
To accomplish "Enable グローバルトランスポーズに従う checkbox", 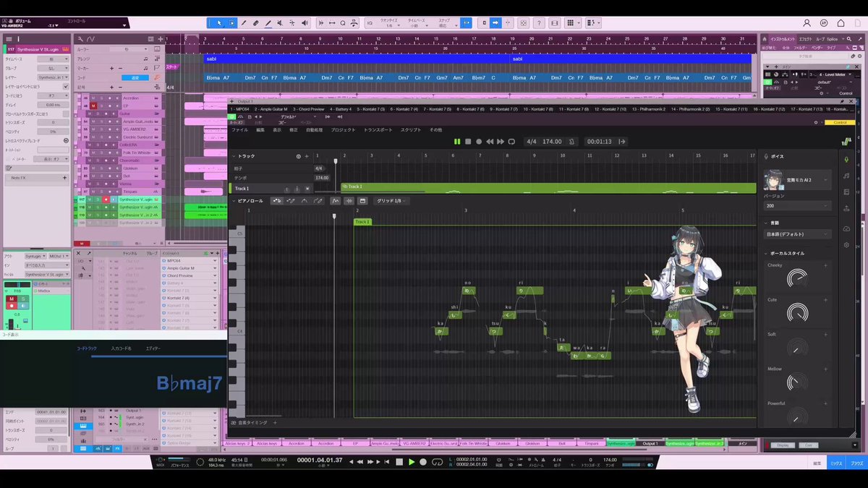I will [x=66, y=114].
